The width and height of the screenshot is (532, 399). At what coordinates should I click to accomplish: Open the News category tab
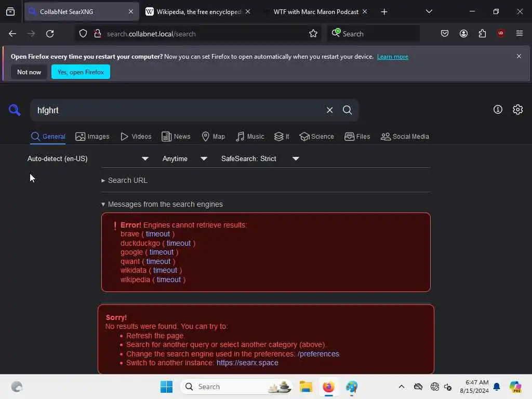click(176, 137)
